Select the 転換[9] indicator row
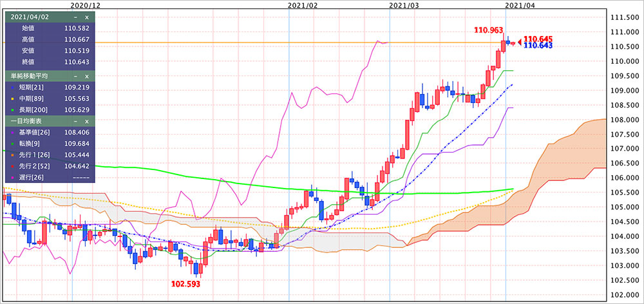Viewport: 644px width, 304px height. [49, 143]
